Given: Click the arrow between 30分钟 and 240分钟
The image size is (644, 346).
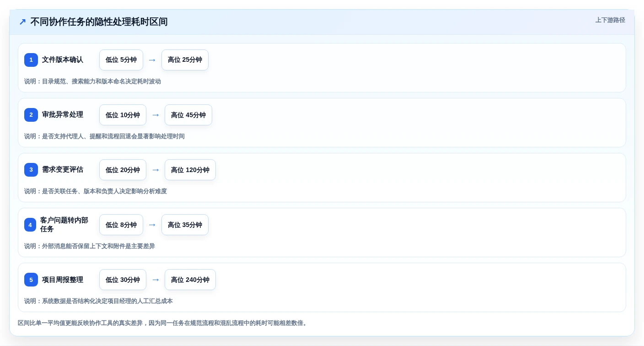Looking at the screenshot, I should [x=156, y=280].
